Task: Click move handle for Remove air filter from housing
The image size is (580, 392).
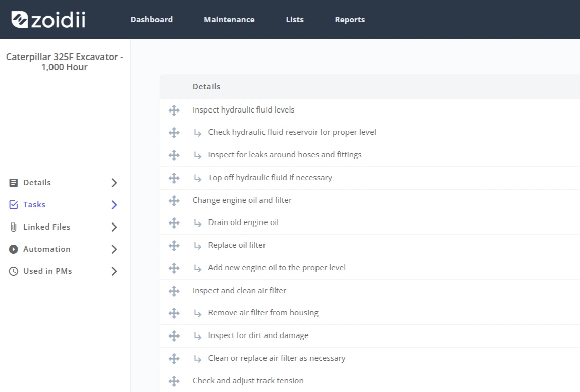Action: click(174, 313)
